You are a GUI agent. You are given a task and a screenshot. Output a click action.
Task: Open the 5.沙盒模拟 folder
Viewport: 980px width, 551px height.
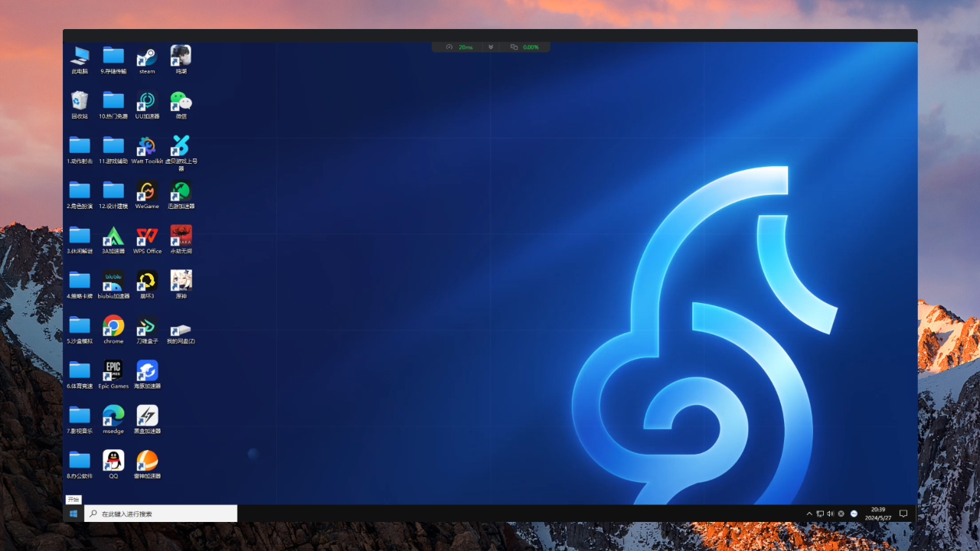tap(80, 330)
